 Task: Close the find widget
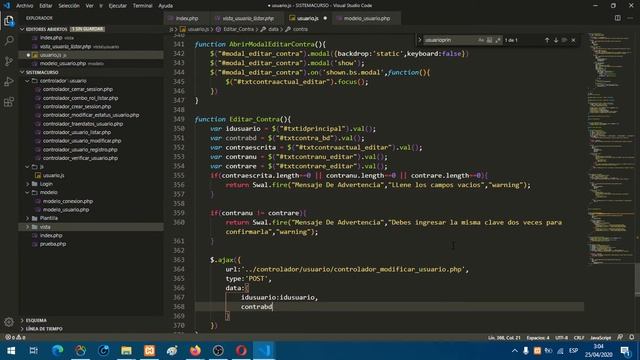(573, 40)
